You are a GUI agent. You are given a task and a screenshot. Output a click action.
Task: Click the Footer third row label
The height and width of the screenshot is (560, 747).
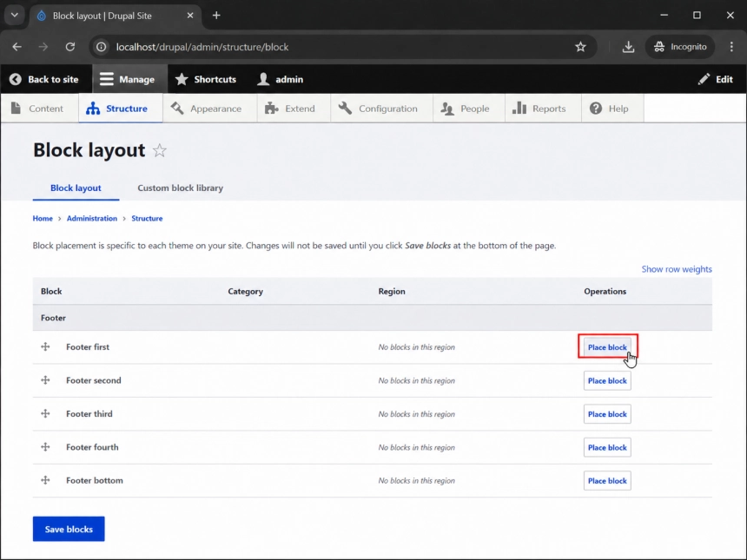[89, 413]
